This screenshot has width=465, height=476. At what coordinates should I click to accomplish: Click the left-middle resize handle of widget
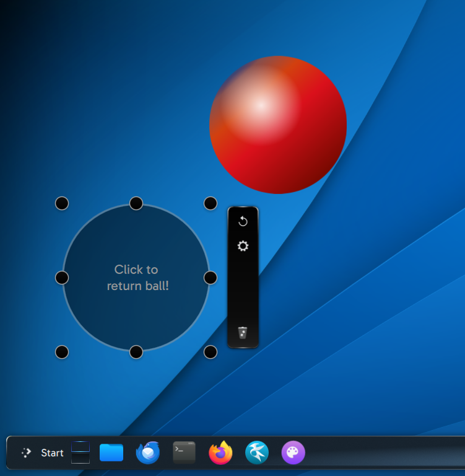(62, 278)
